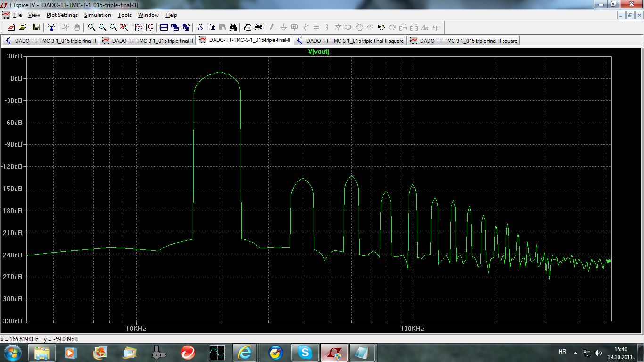
Task: Open the File menu
Action: pyautogui.click(x=17, y=15)
